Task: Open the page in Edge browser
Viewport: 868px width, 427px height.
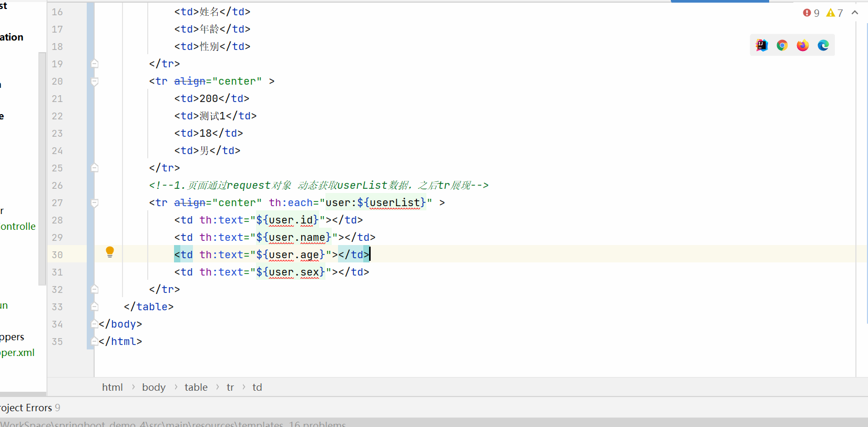Action: 823,46
